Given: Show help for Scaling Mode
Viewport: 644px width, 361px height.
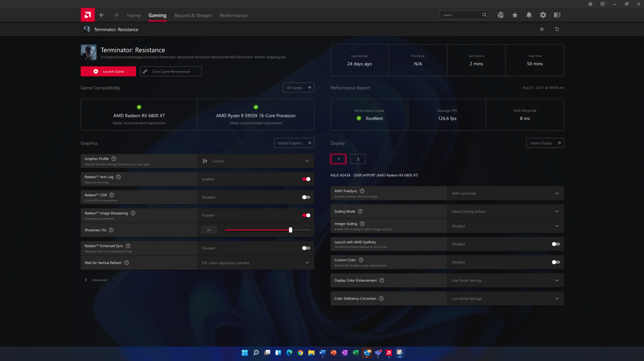Looking at the screenshot, I should point(360,211).
